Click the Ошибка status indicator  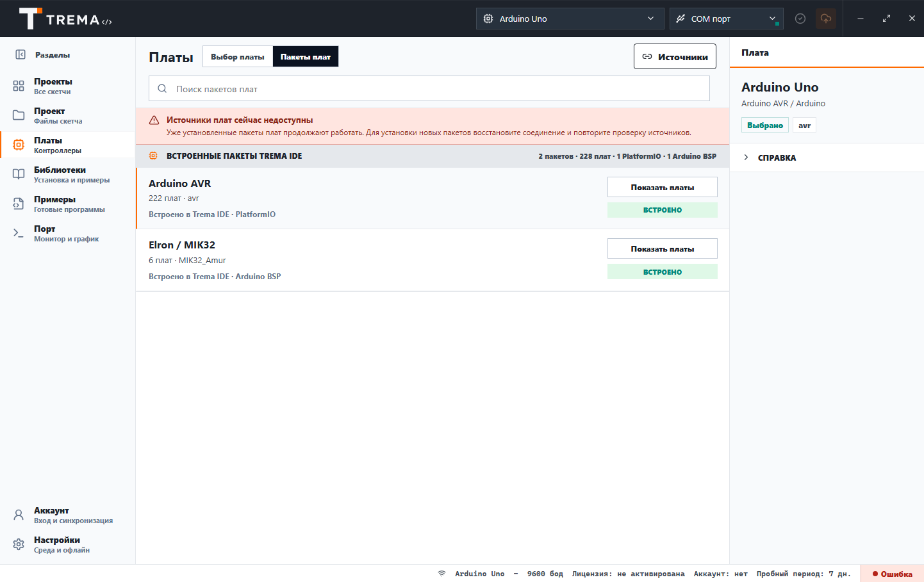892,574
